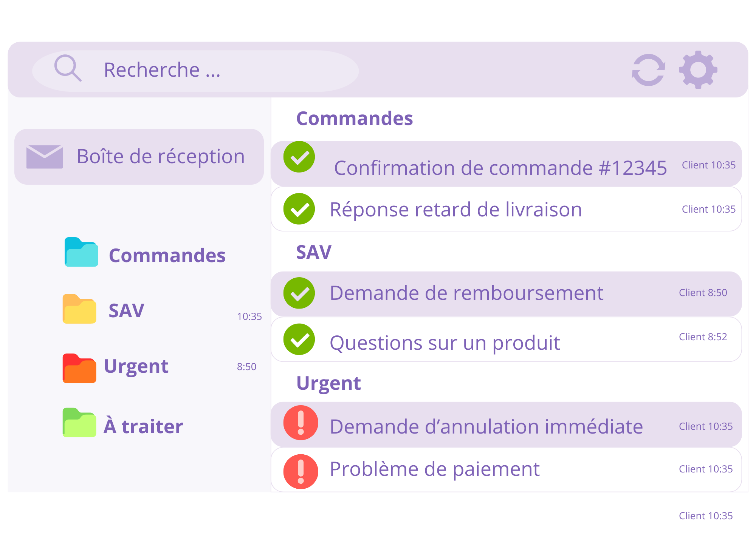This screenshot has width=756, height=534.
Task: Toggle green check on Confirmation de commande
Action: click(299, 157)
